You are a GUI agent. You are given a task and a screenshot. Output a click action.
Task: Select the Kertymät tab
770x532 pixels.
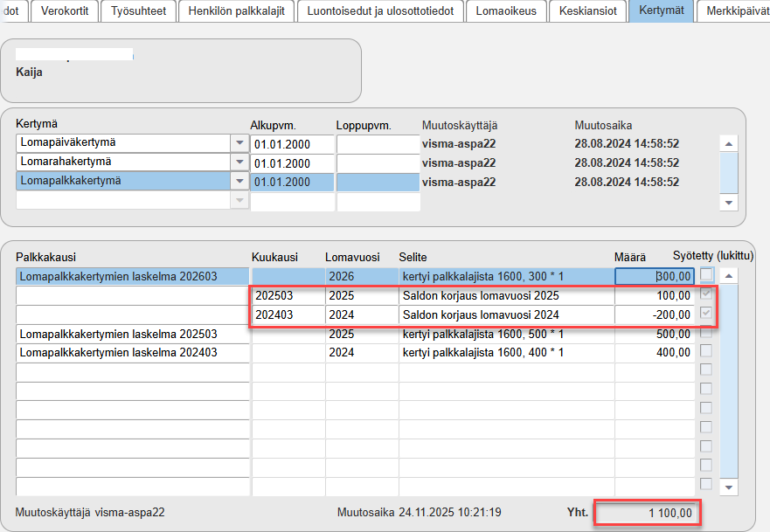662,10
